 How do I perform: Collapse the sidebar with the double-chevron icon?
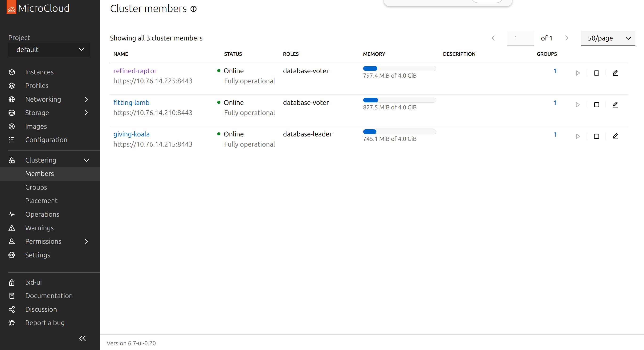82,338
